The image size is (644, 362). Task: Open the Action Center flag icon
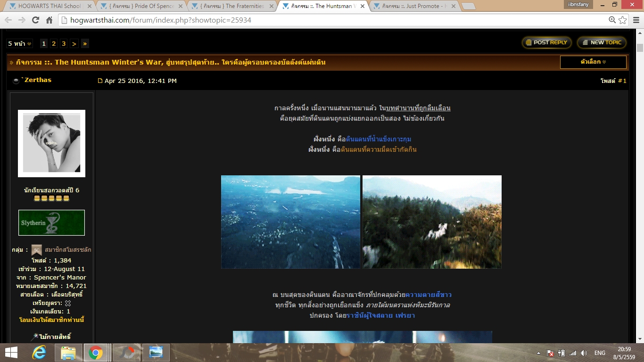[550, 353]
